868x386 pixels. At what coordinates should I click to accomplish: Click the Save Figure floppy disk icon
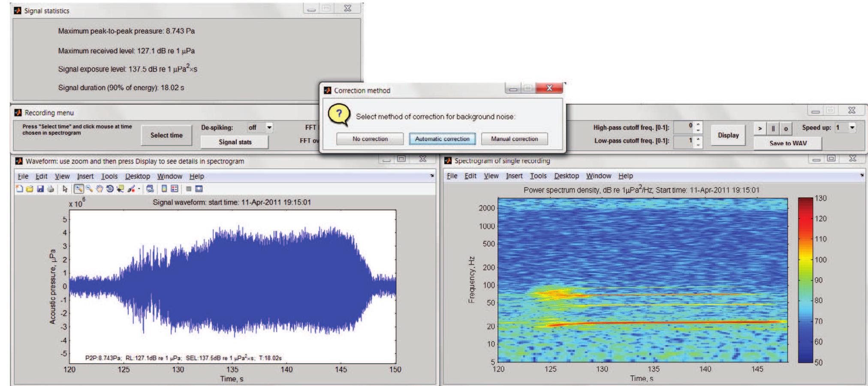click(40, 189)
